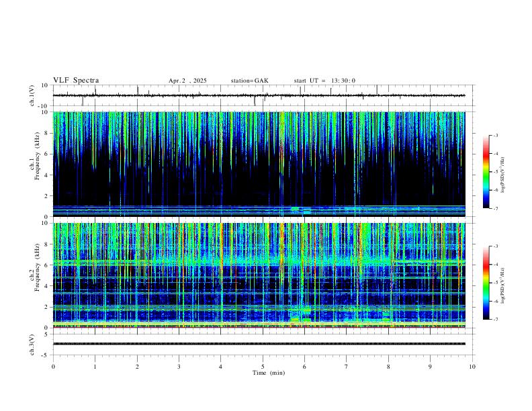Click the lower colorbar 'log(PSD)' label
Viewport: 532px width, 411px height.
point(503,285)
